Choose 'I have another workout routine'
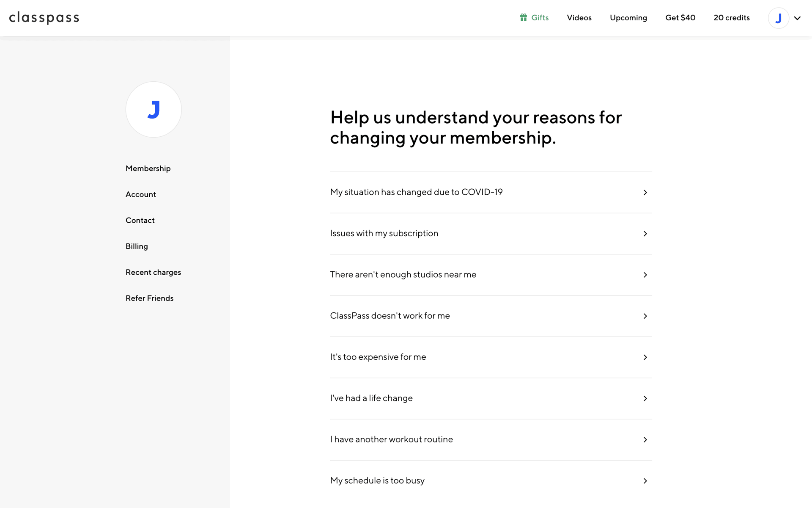This screenshot has height=508, width=812. pyautogui.click(x=491, y=439)
